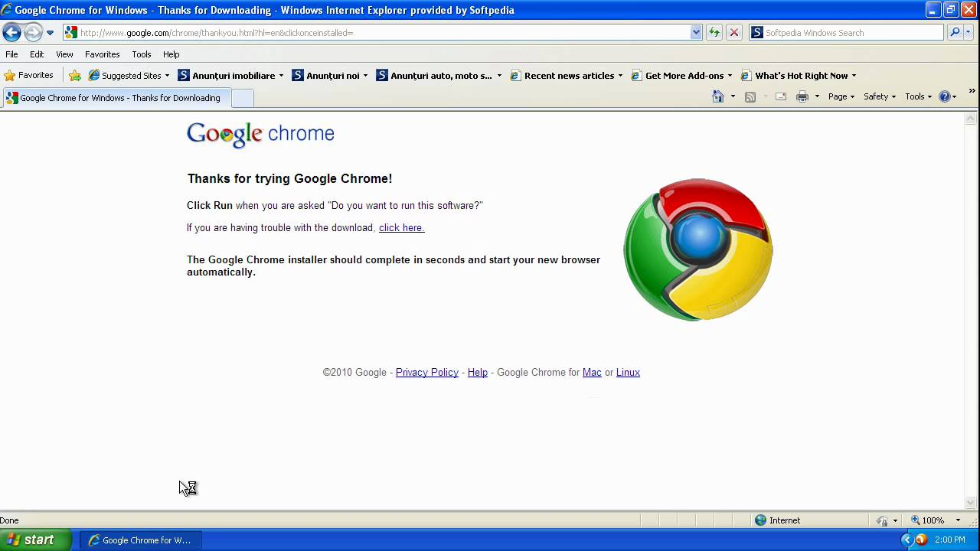The image size is (980, 551).
Task: Open the Favorites menu in menu bar
Action: coord(102,54)
